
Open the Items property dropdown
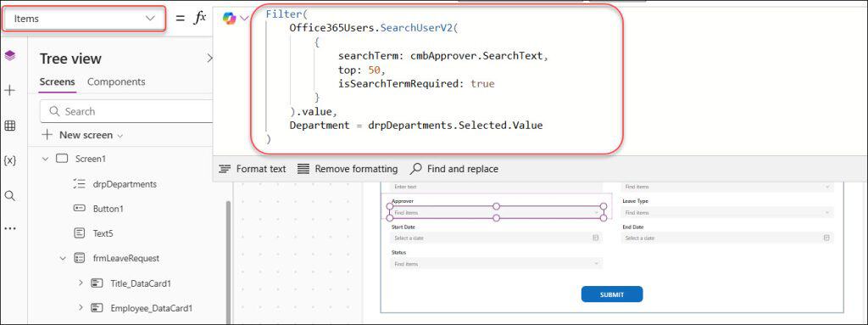pyautogui.click(x=84, y=19)
